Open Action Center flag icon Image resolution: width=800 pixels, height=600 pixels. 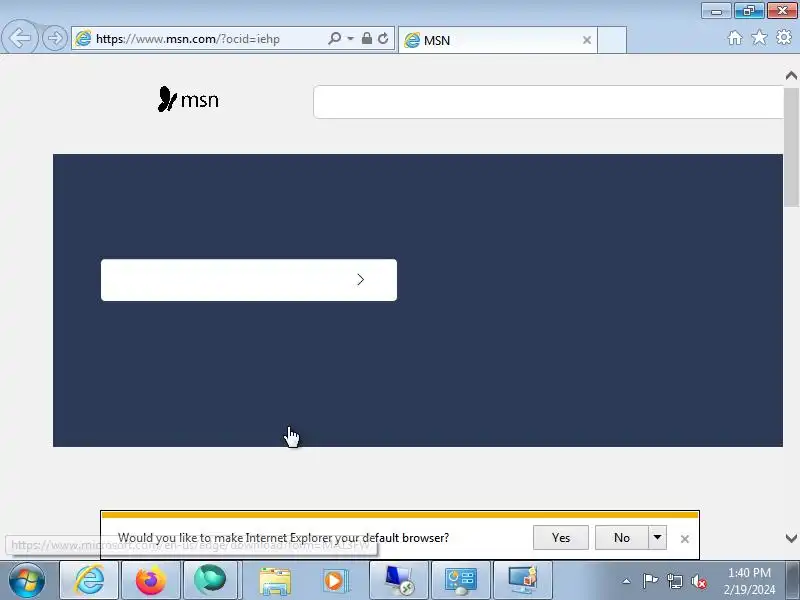pos(651,581)
